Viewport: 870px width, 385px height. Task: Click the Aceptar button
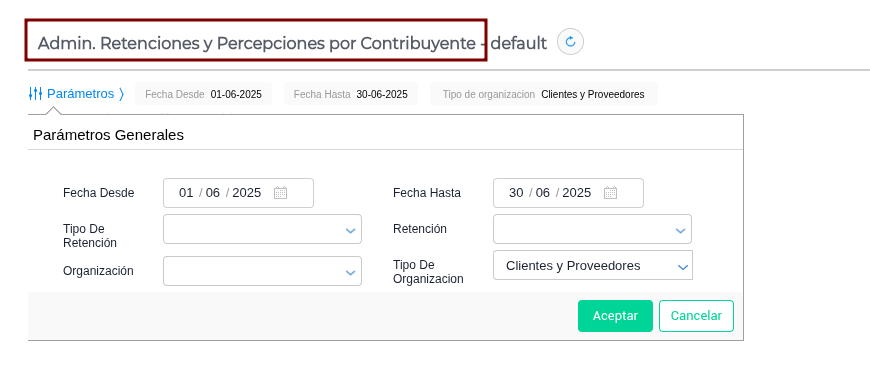[615, 316]
